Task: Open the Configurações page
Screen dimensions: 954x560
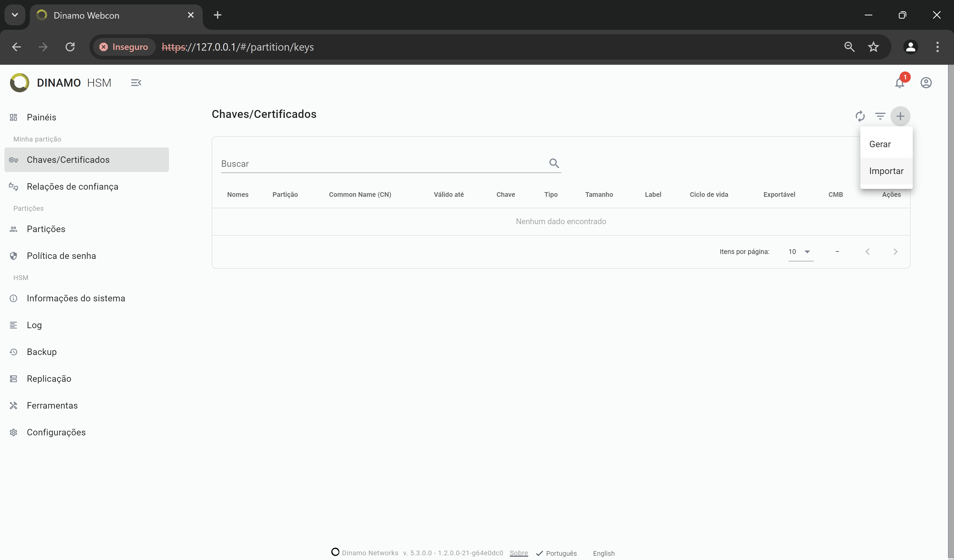Action: (x=87, y=432)
